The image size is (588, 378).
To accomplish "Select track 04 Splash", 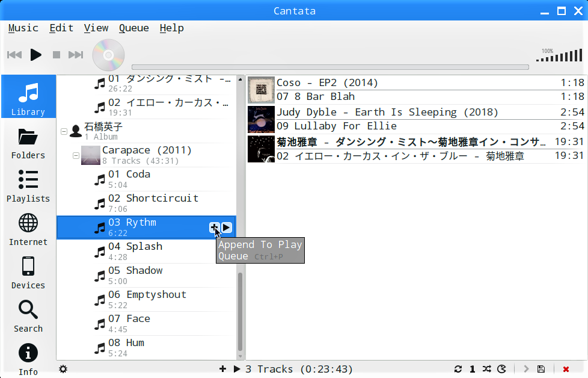I will coord(146,252).
